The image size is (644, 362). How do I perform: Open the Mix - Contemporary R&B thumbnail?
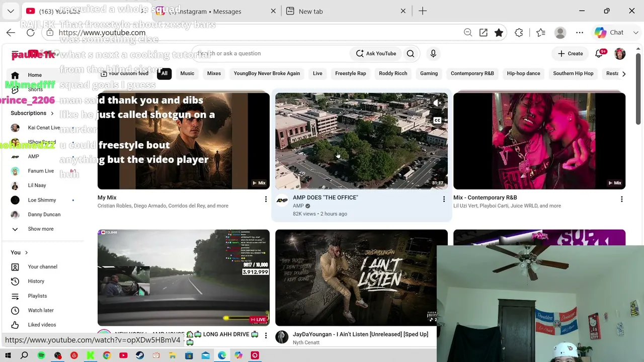[539, 141]
